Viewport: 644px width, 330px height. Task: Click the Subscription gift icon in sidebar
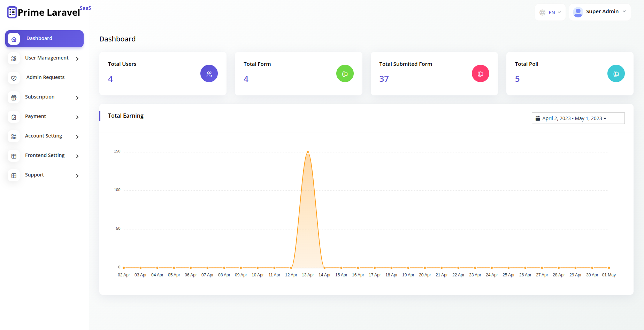pos(14,98)
